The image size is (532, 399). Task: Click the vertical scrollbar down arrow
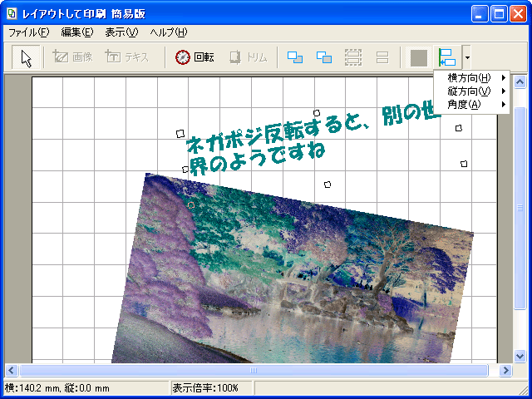(x=520, y=356)
